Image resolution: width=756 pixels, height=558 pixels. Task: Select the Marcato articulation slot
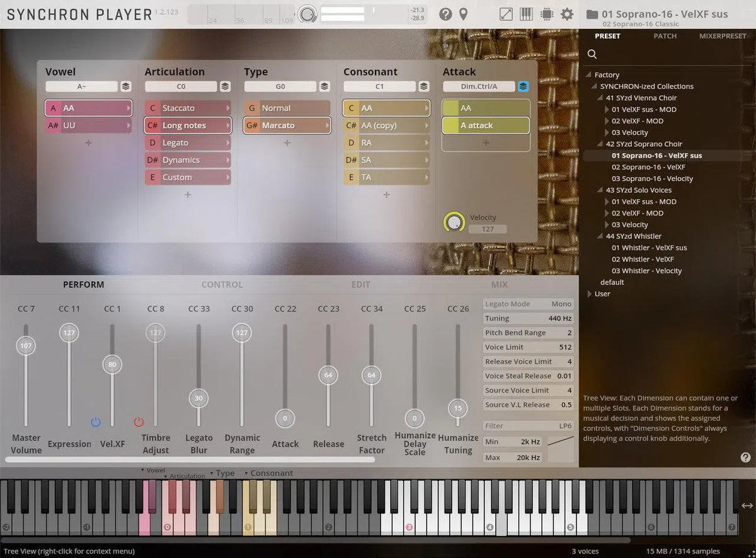point(287,125)
